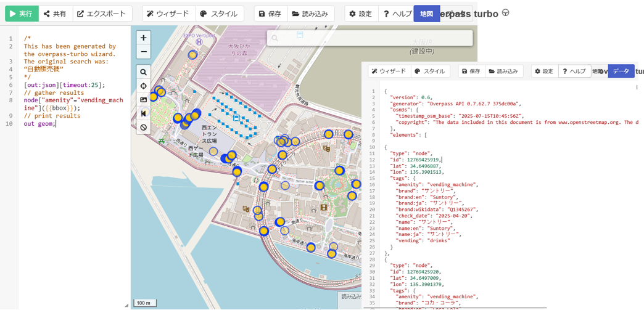Click the crosshair locate-me map control
Viewport: 644px width, 310px height.
pos(143,86)
